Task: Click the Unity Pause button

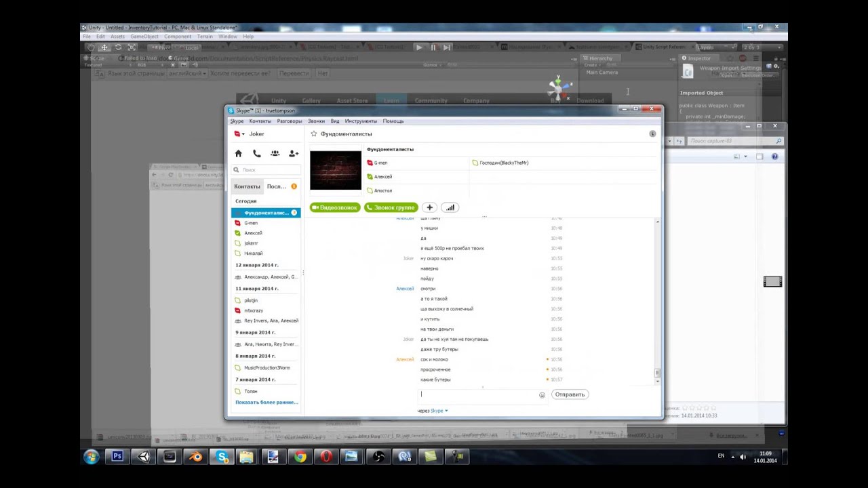Action: click(x=433, y=47)
